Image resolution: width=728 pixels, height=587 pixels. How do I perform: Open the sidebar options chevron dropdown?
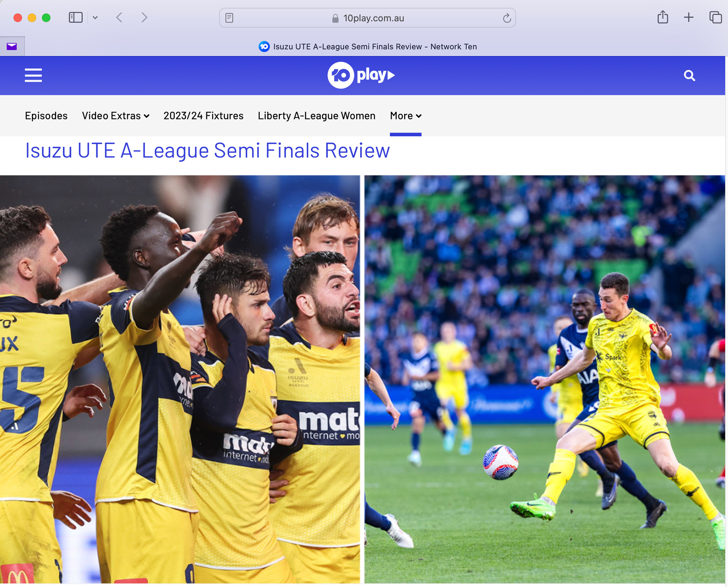tap(95, 17)
